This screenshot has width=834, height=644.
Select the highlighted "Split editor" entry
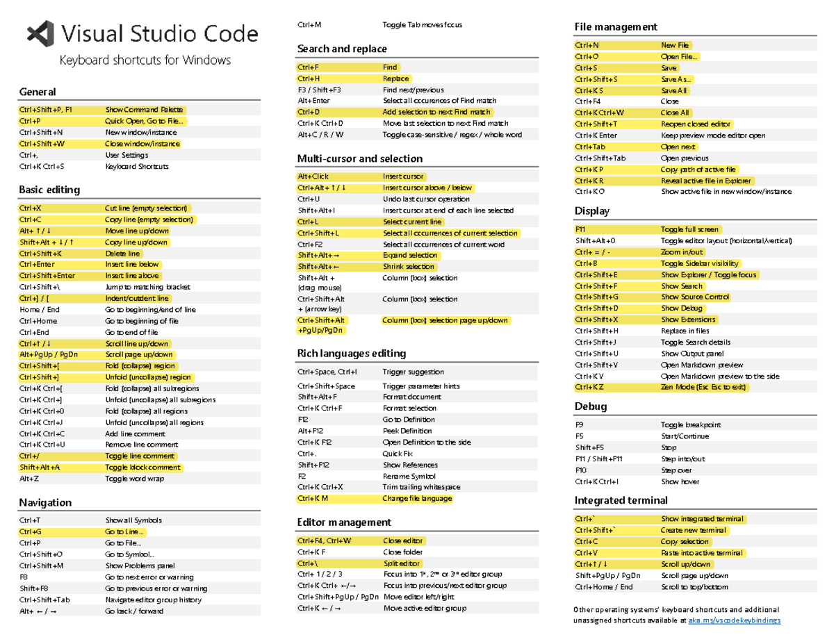401,563
